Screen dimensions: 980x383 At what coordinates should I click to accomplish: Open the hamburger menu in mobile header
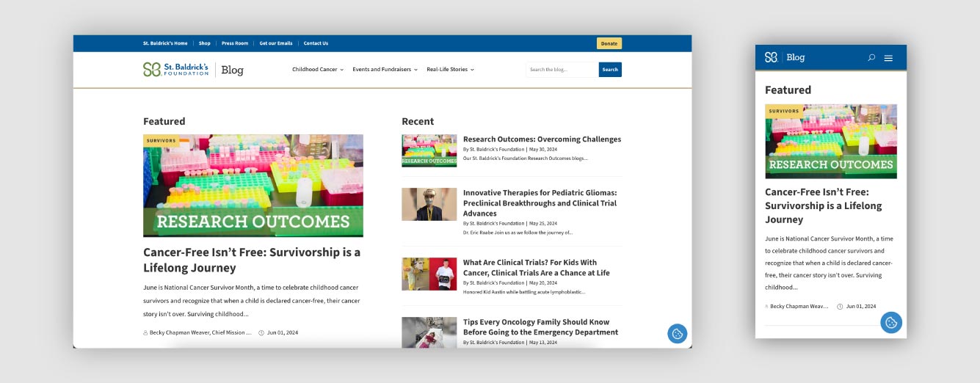(888, 58)
